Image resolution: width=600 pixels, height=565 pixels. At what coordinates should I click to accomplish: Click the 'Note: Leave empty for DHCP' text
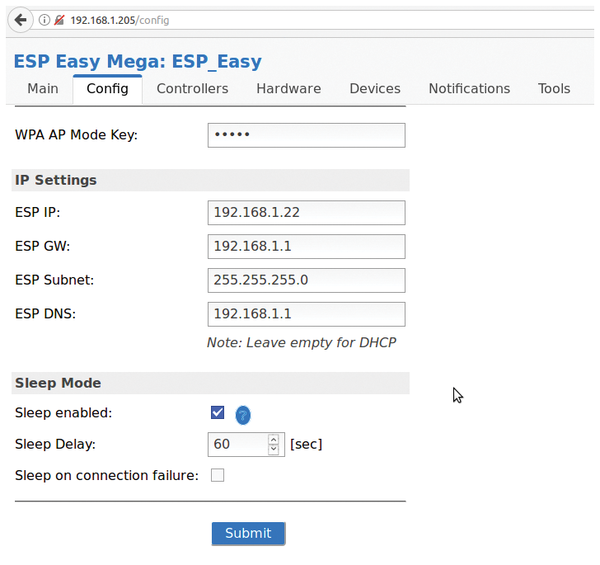(x=302, y=343)
